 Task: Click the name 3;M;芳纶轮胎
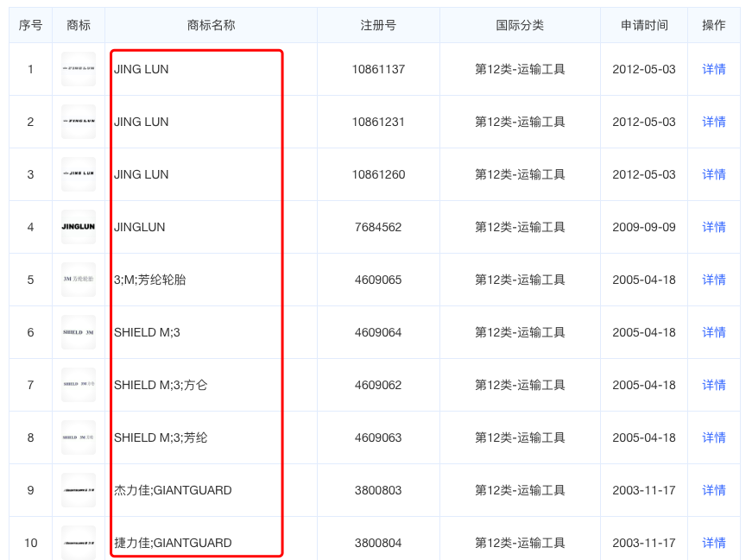click(x=149, y=280)
